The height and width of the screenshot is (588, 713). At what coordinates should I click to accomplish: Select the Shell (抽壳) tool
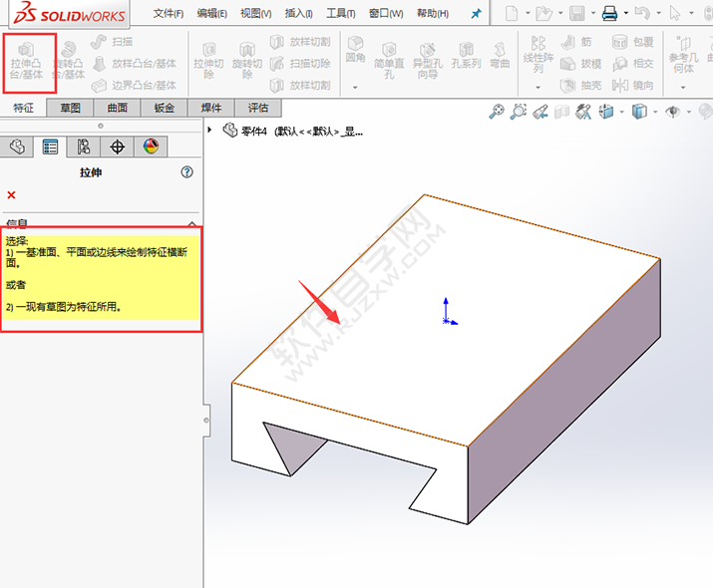pyautogui.click(x=580, y=85)
